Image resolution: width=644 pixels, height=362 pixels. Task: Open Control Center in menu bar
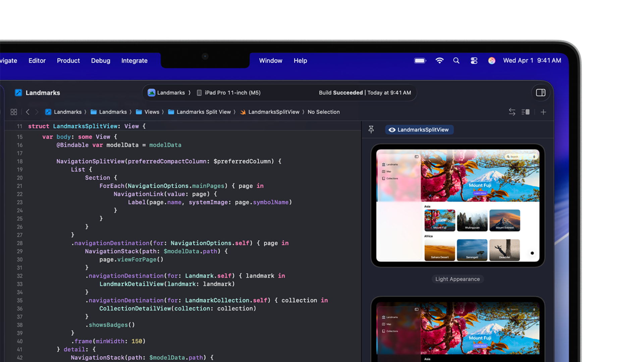(474, 61)
